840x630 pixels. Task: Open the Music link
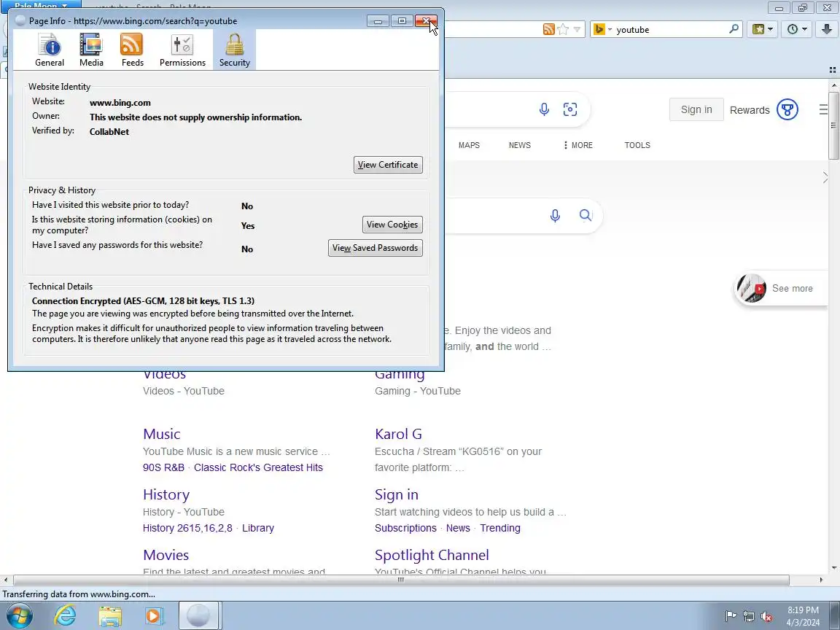click(x=162, y=434)
